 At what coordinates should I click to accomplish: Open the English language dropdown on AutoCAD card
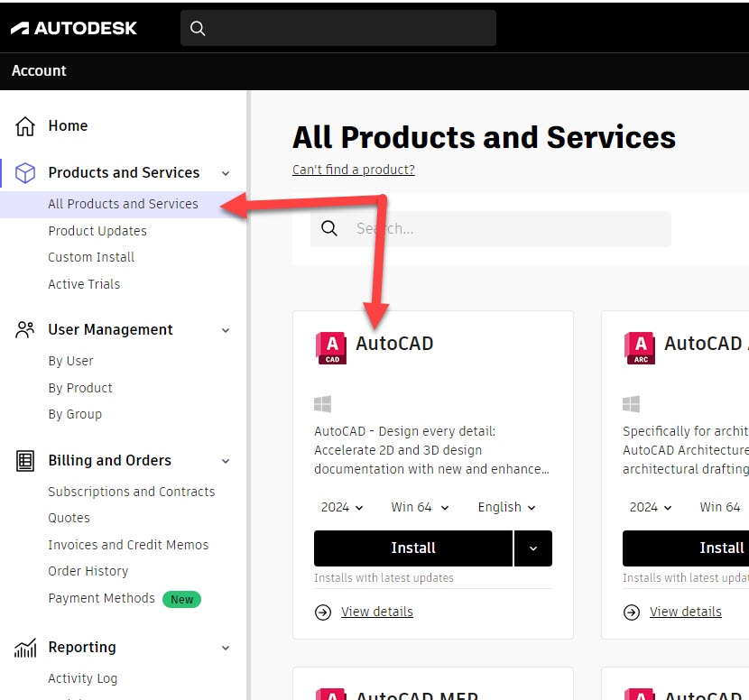pos(506,507)
